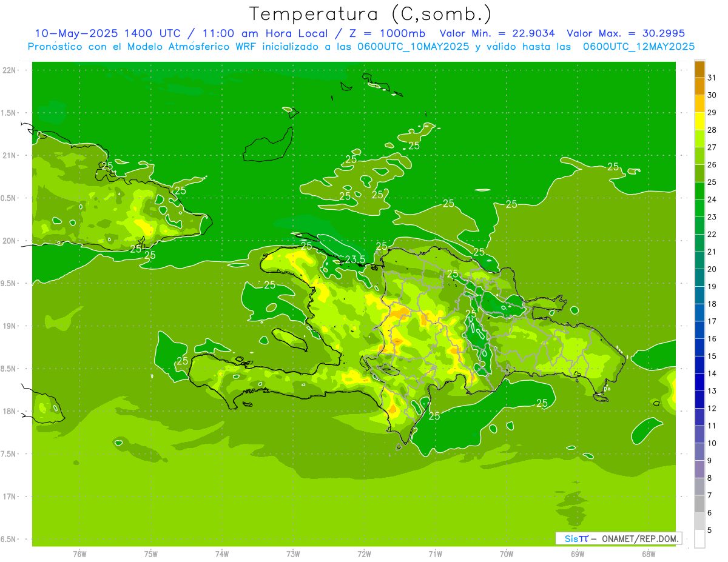Click the legend value 11

712,426
